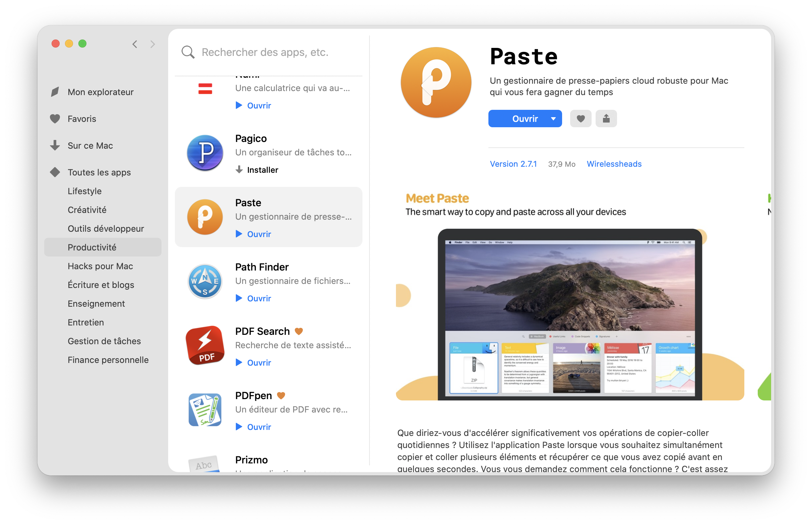
Task: Toggle the favorite heart button for Paste
Action: pos(581,119)
